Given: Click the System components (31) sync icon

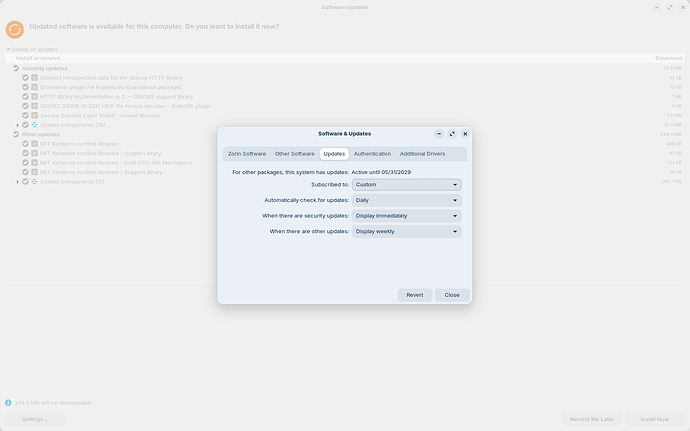Looking at the screenshot, I should [34, 181].
